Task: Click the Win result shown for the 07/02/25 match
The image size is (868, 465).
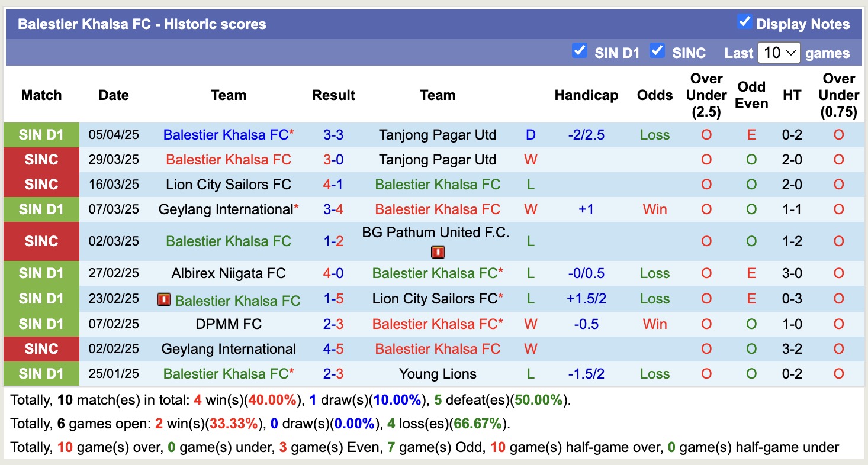Action: coord(654,324)
